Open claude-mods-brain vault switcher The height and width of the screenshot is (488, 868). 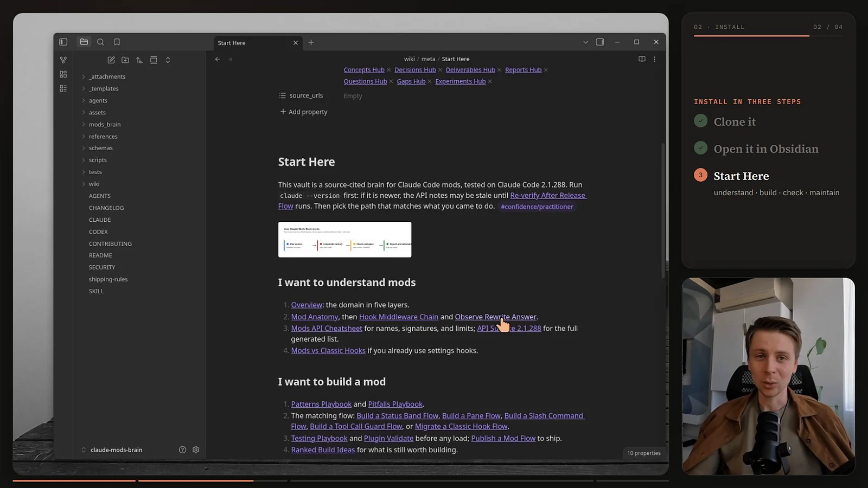pos(117,450)
